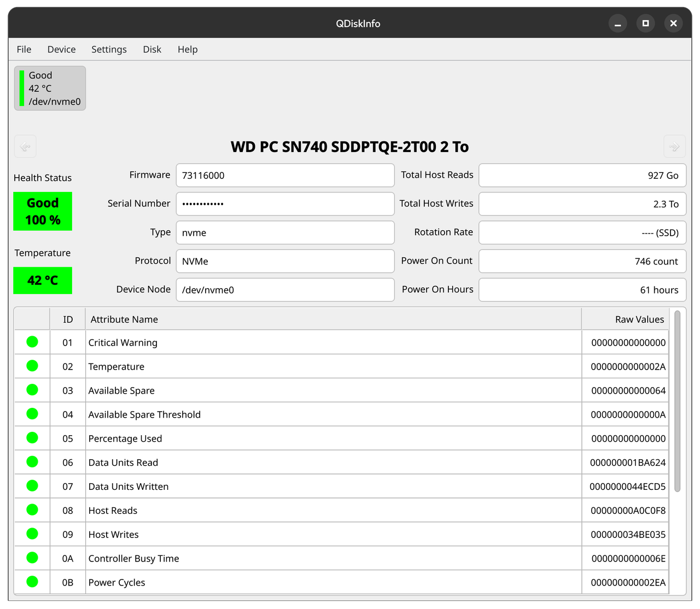
Task: Click raw value 000000034BE035
Action: tap(628, 535)
